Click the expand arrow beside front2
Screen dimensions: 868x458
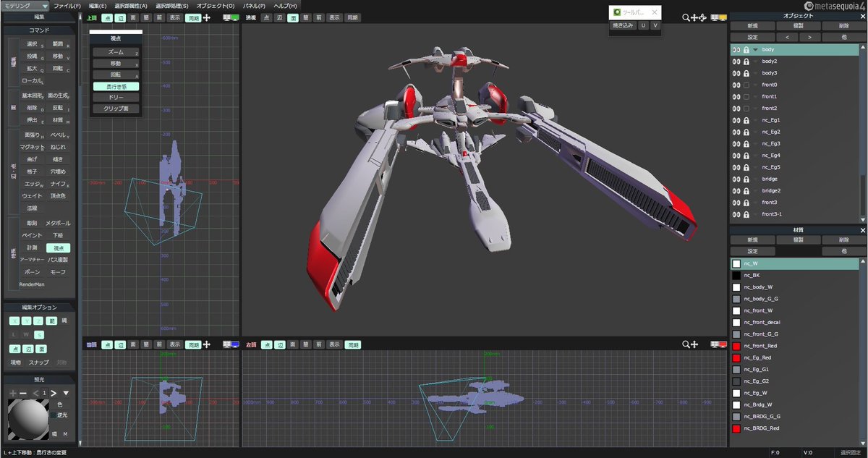click(756, 109)
